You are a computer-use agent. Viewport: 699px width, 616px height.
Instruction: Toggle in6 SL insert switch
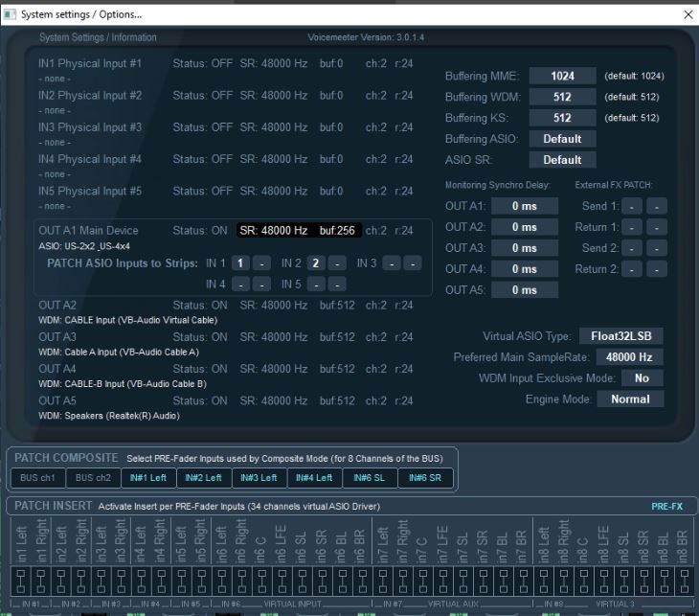coord(303,581)
